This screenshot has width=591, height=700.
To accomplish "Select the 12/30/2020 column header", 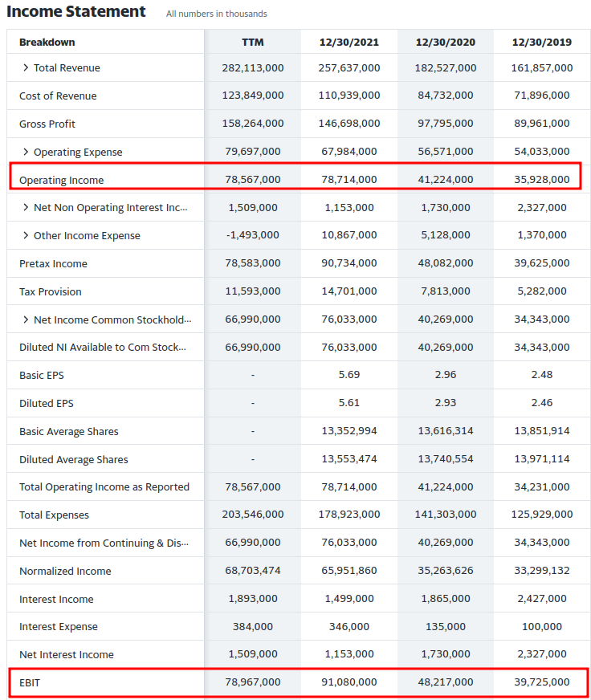I will (x=445, y=42).
